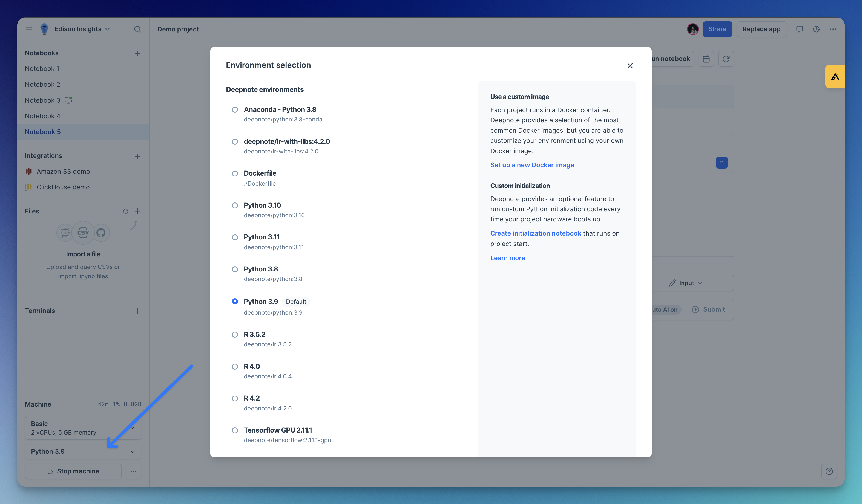Add a new notebook with plus icon

[x=137, y=53]
